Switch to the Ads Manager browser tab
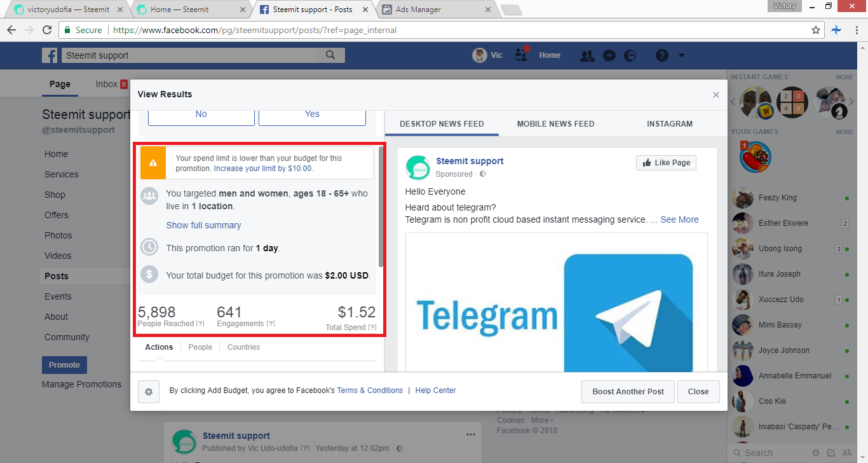The height and width of the screenshot is (463, 868). 435,10
